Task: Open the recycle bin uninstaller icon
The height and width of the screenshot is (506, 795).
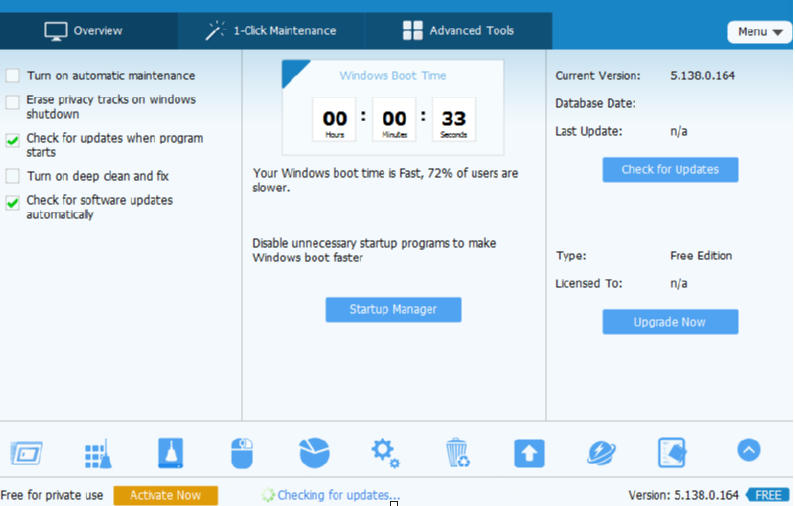Action: click(x=457, y=453)
